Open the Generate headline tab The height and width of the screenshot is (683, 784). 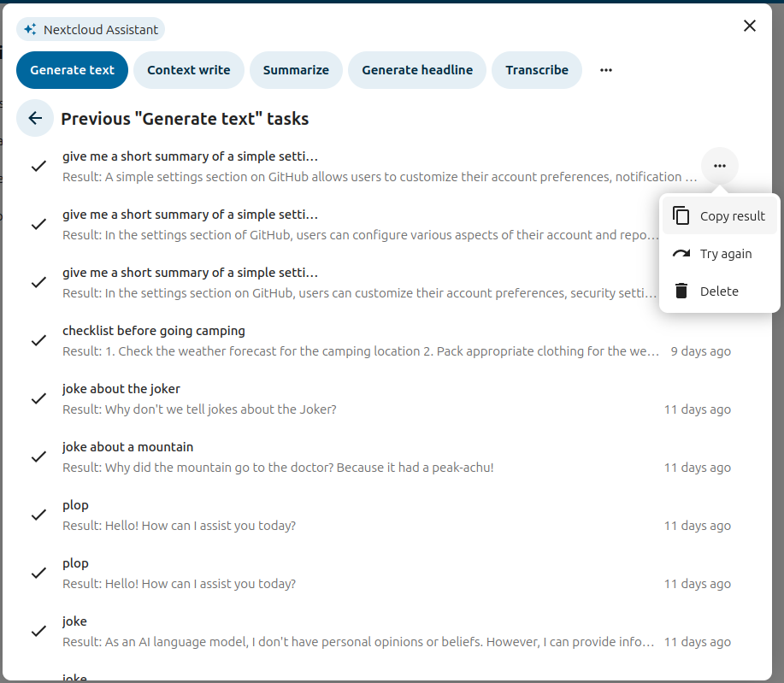(417, 70)
